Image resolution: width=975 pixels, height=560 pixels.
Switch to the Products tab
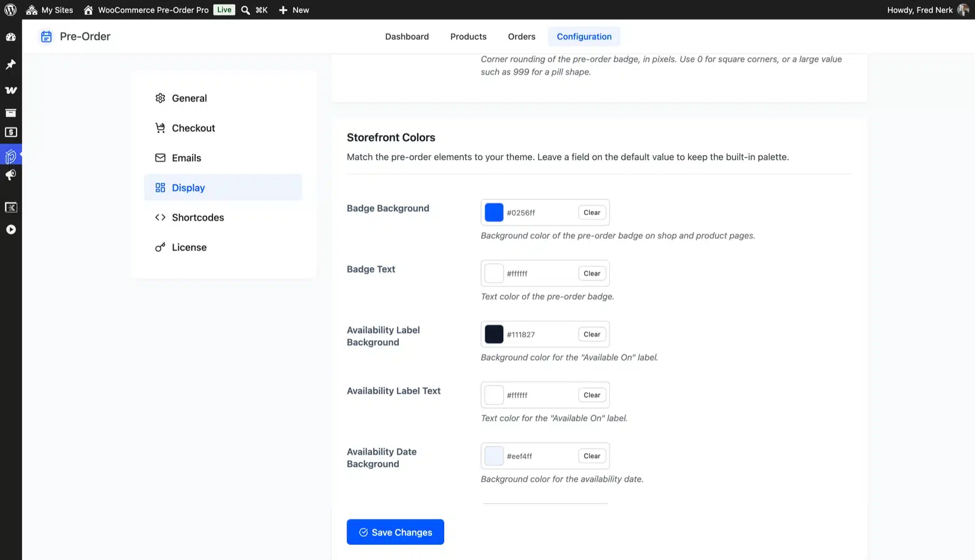point(468,36)
